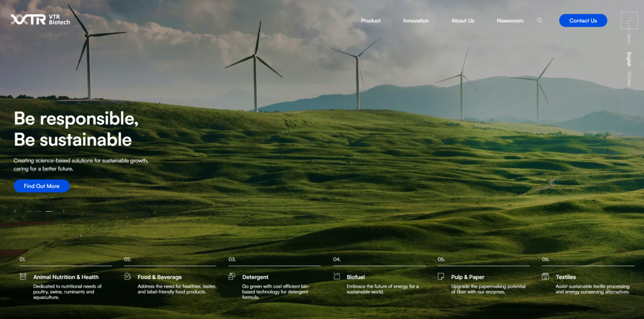
Task: Open the Product menu
Action: coord(371,21)
